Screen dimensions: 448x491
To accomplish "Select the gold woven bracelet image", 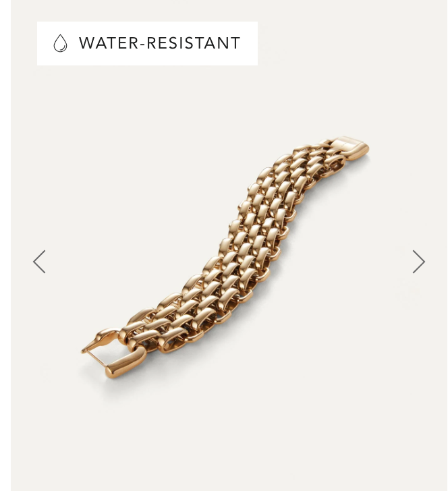I will coord(225,257).
